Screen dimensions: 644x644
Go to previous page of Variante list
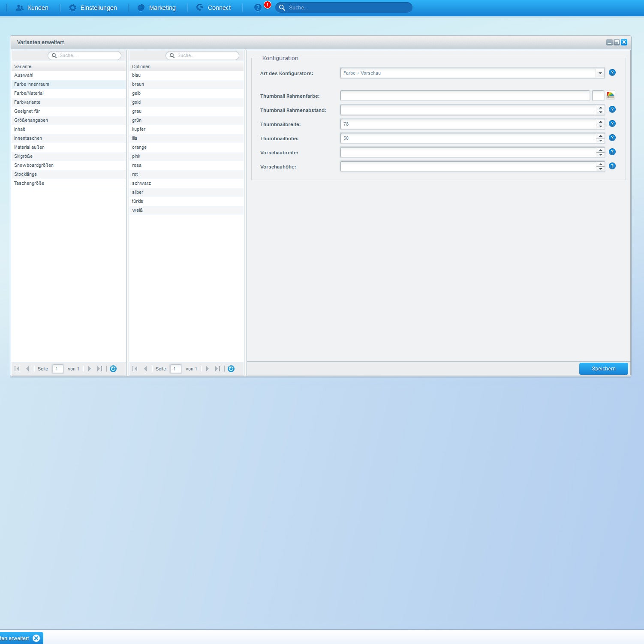point(27,369)
